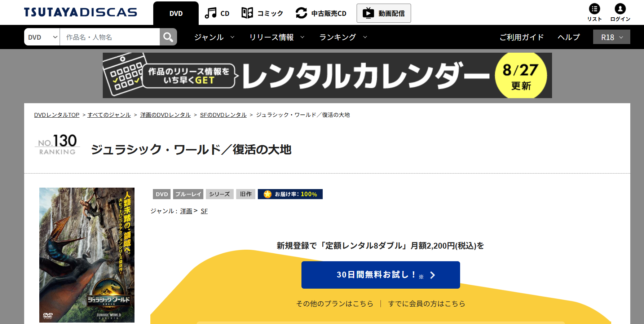Select the DVD tab
644x324 pixels.
pos(176,13)
